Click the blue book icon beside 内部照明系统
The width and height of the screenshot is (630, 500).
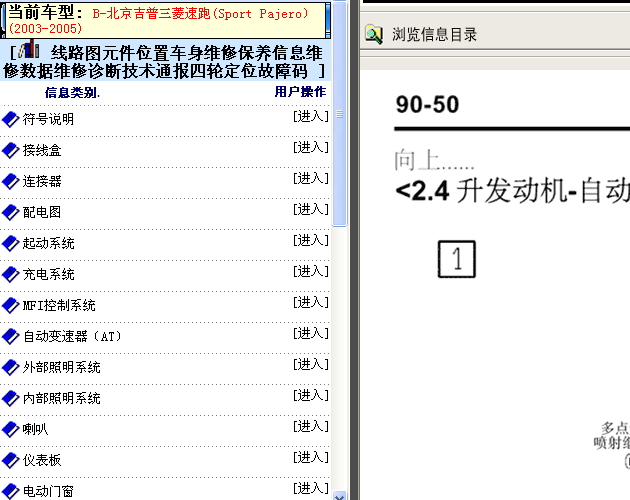click(10, 398)
